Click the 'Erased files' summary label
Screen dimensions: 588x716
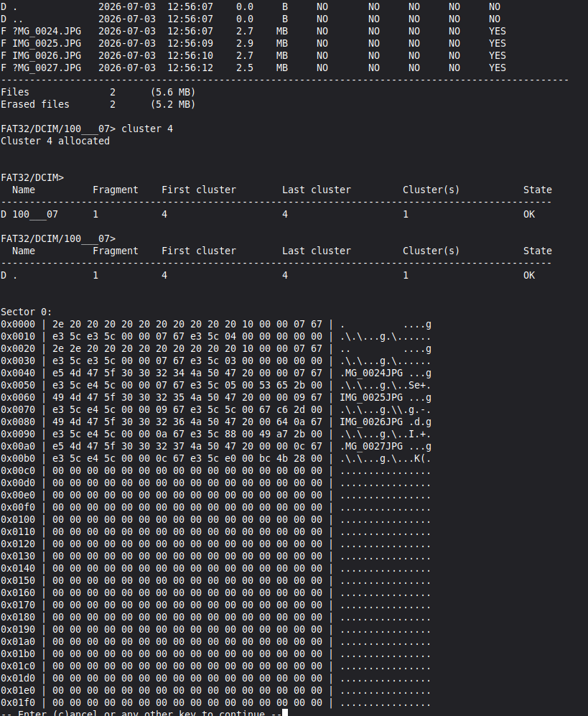(x=35, y=104)
